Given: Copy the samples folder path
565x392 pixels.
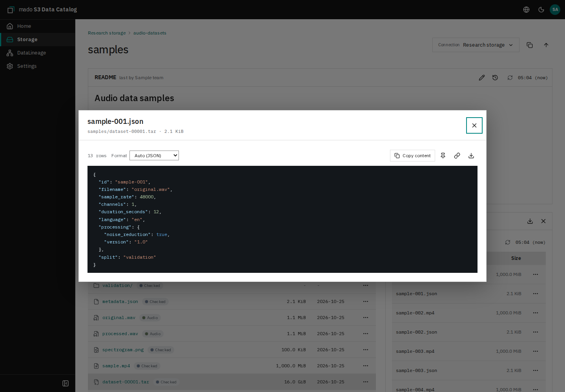Looking at the screenshot, I should pyautogui.click(x=530, y=45).
